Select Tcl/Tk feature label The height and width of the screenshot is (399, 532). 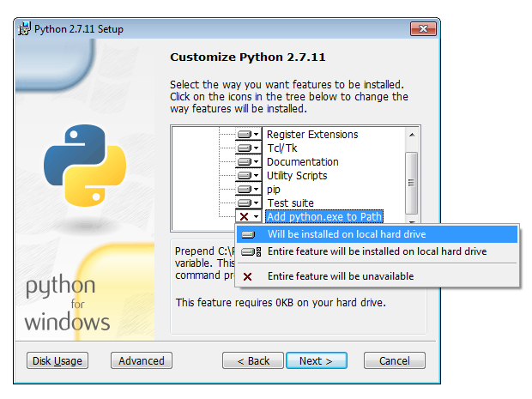[282, 148]
